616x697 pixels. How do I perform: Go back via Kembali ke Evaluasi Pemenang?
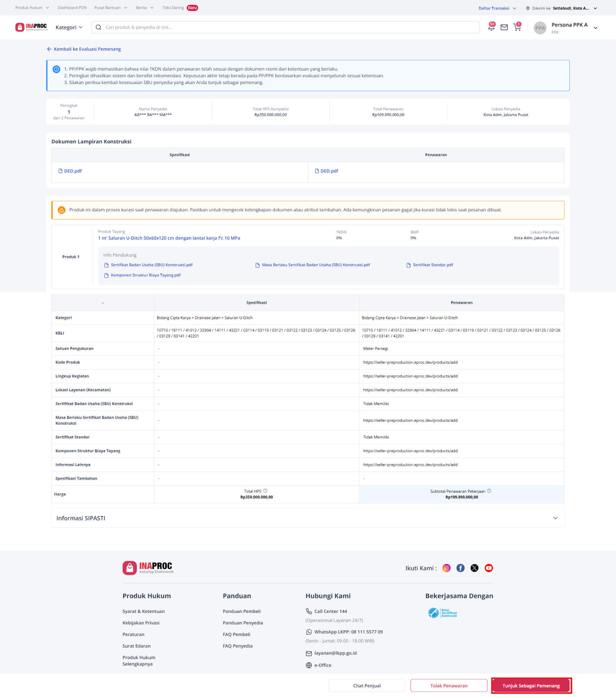pyautogui.click(x=84, y=49)
